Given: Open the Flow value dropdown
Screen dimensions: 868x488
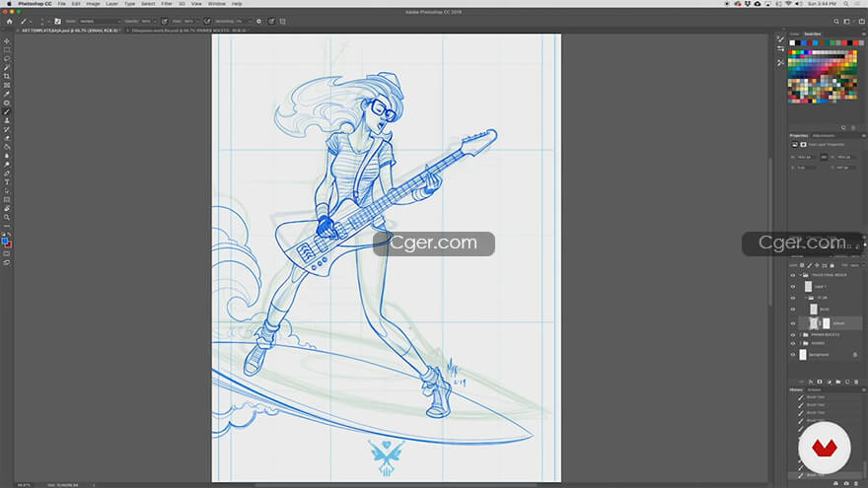Looking at the screenshot, I should 197,21.
